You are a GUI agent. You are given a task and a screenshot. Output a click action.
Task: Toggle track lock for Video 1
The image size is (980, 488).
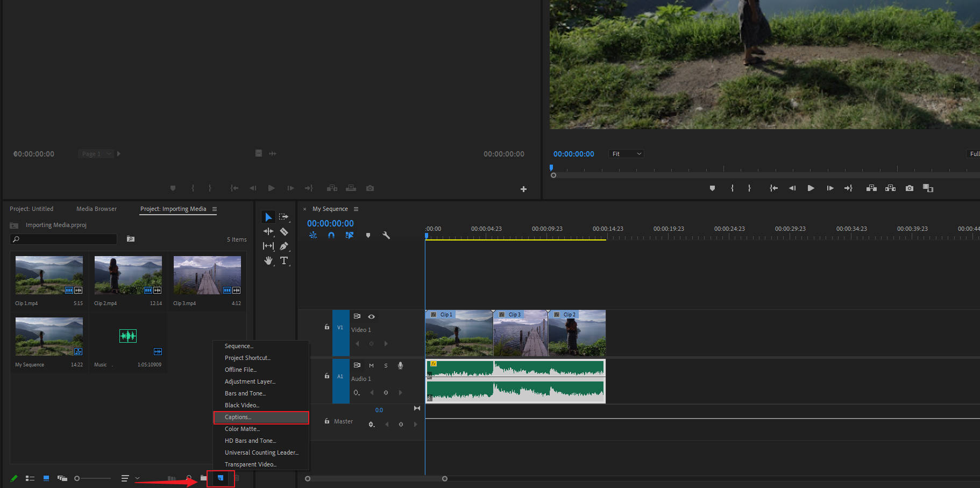coord(327,327)
